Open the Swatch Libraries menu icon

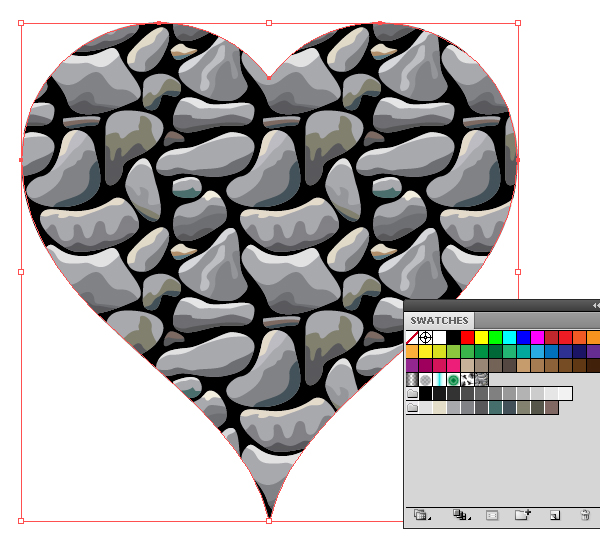(421, 515)
